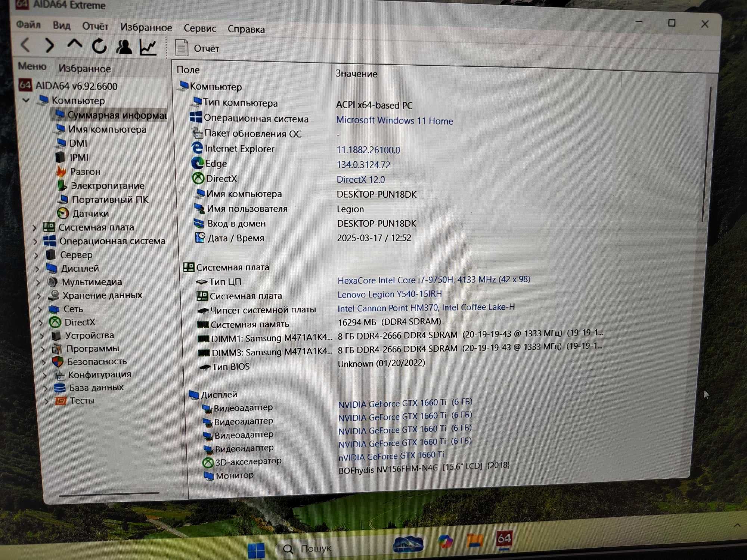Select the Монитор row
The width and height of the screenshot is (747, 560).
point(357,472)
